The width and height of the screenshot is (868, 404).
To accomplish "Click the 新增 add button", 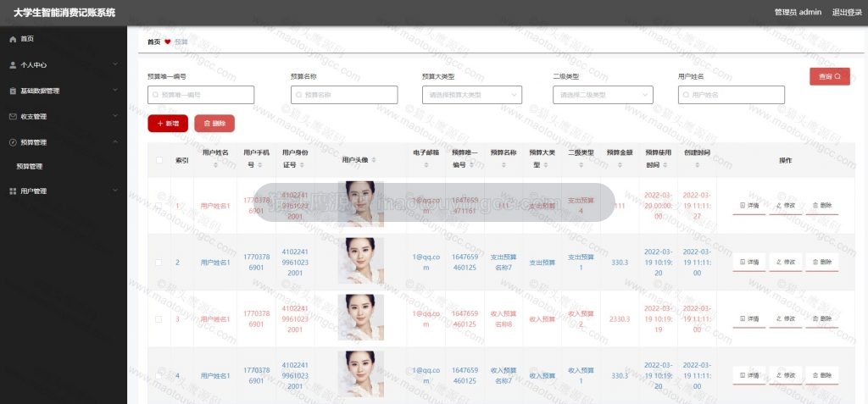I will [168, 124].
